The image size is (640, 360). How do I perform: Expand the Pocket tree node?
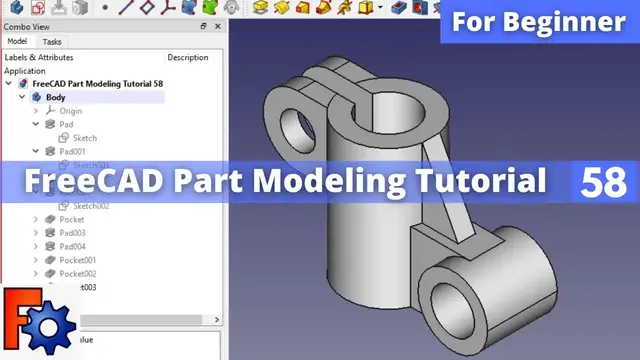(36, 220)
